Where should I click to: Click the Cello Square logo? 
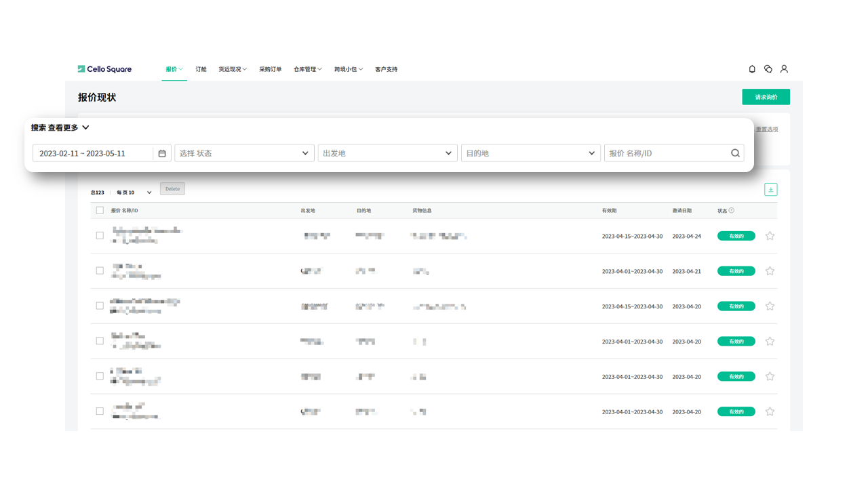[x=104, y=69]
